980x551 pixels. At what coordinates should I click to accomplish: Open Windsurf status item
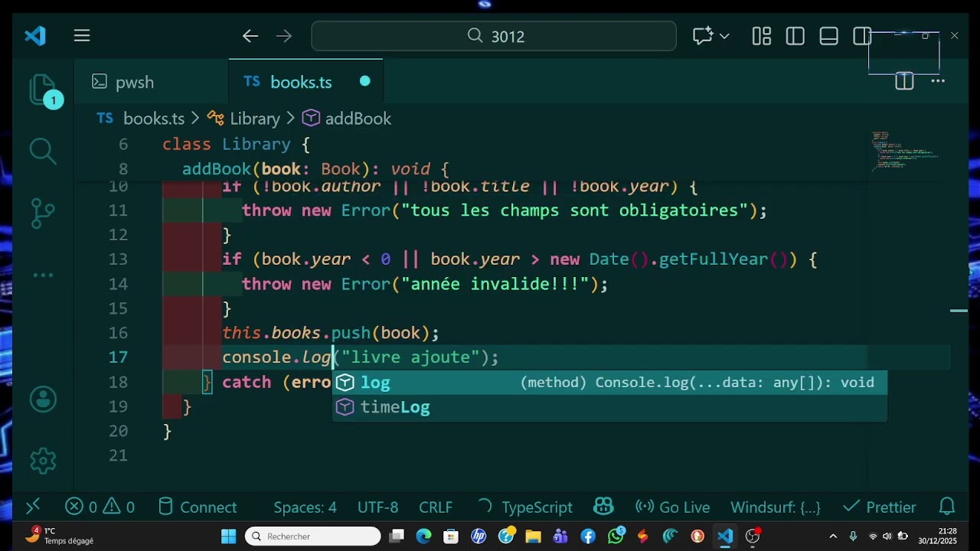[x=775, y=507]
